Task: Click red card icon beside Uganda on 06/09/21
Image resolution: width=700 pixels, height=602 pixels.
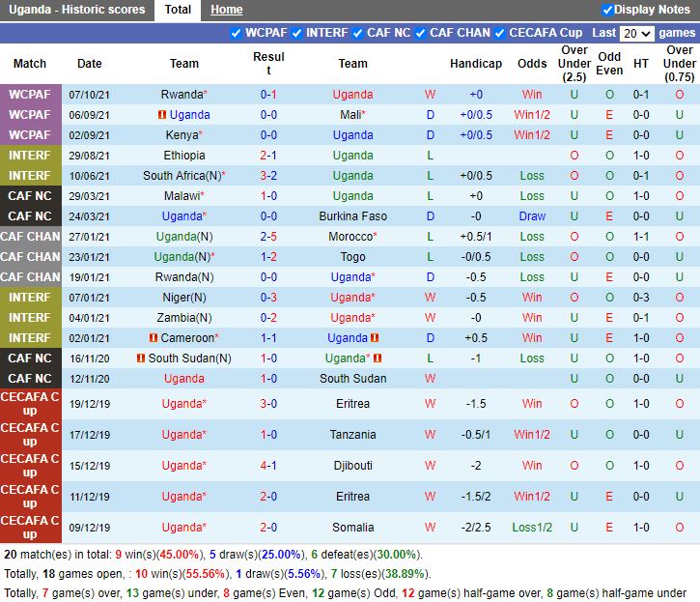Action: (x=162, y=115)
